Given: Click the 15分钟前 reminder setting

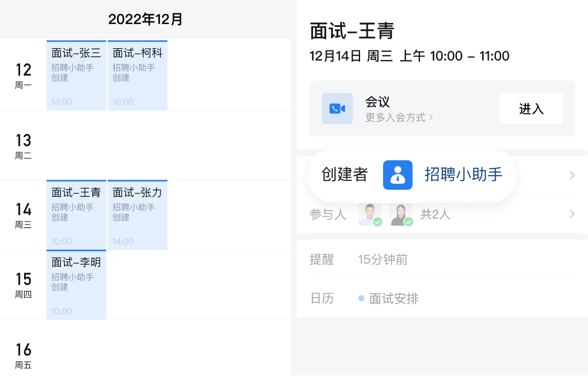Looking at the screenshot, I should [383, 259].
